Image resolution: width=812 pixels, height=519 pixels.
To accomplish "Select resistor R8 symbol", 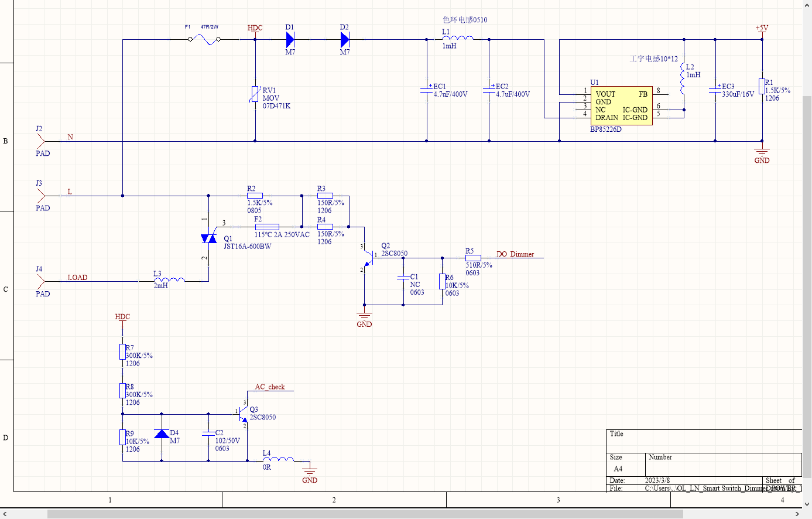I will pyautogui.click(x=122, y=391).
